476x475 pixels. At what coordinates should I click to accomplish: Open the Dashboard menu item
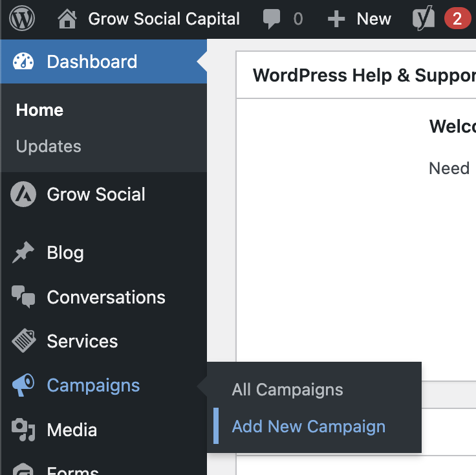[92, 61]
